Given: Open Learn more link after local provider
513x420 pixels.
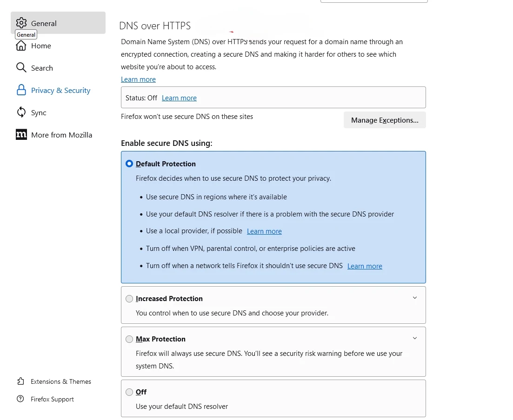Looking at the screenshot, I should click(264, 231).
